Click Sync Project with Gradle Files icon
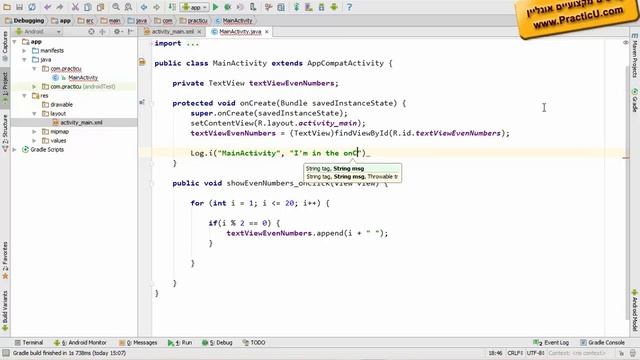 (297, 7)
